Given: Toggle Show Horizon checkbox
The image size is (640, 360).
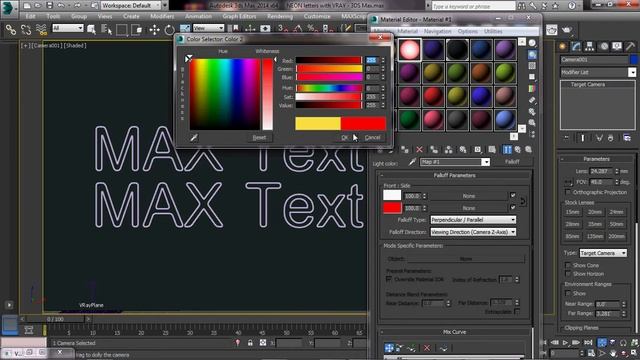Looking at the screenshot, I should (568, 274).
